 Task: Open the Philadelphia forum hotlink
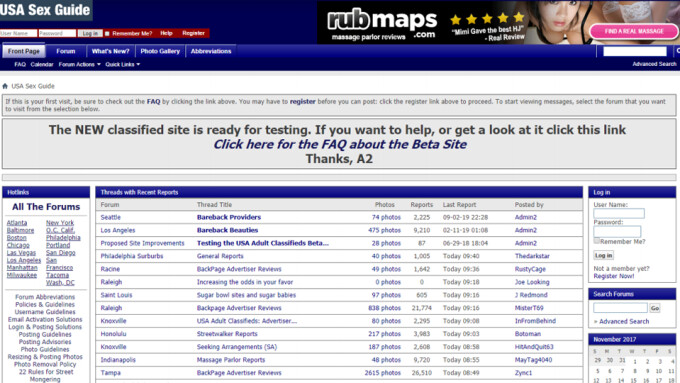click(63, 238)
